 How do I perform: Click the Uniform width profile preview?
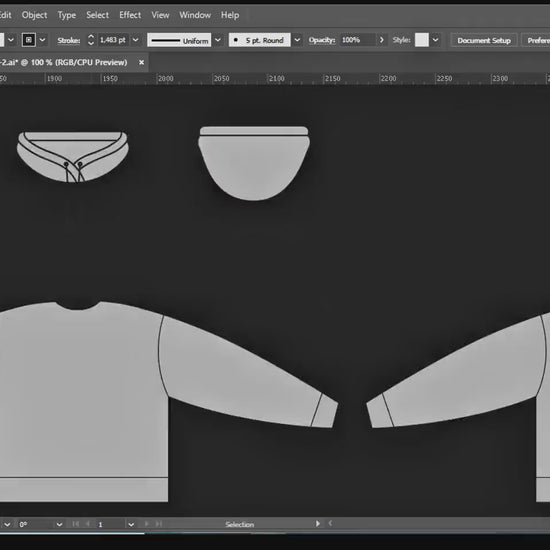coord(179,40)
